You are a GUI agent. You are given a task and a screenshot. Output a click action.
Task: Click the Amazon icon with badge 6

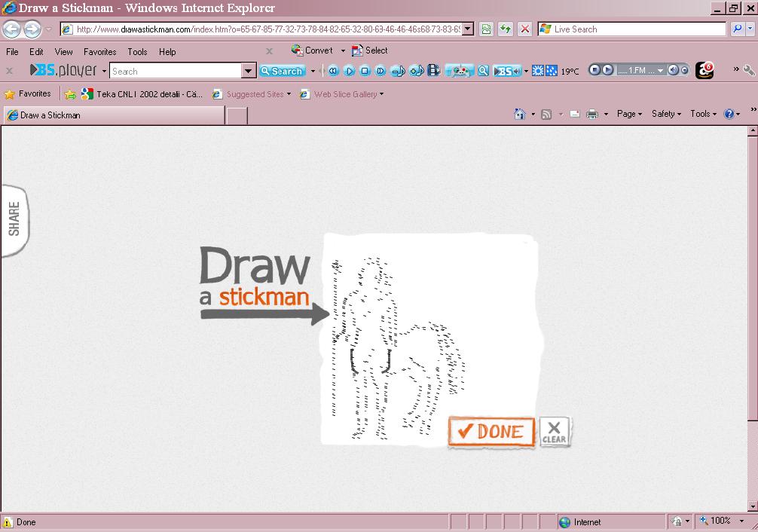point(705,71)
